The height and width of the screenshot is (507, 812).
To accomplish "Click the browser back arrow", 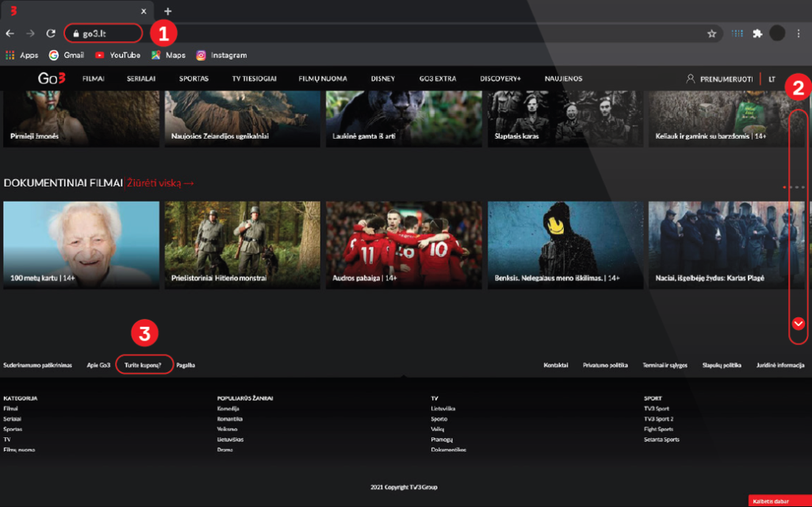I will click(10, 34).
